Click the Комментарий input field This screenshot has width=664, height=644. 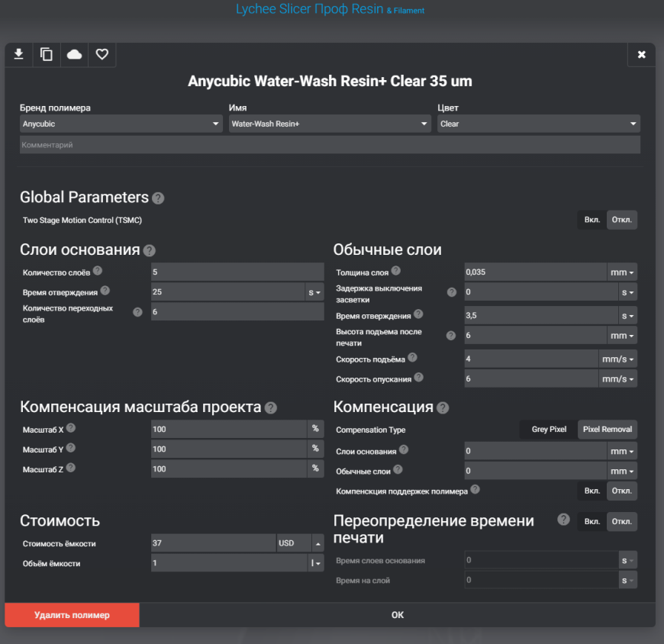click(330, 145)
